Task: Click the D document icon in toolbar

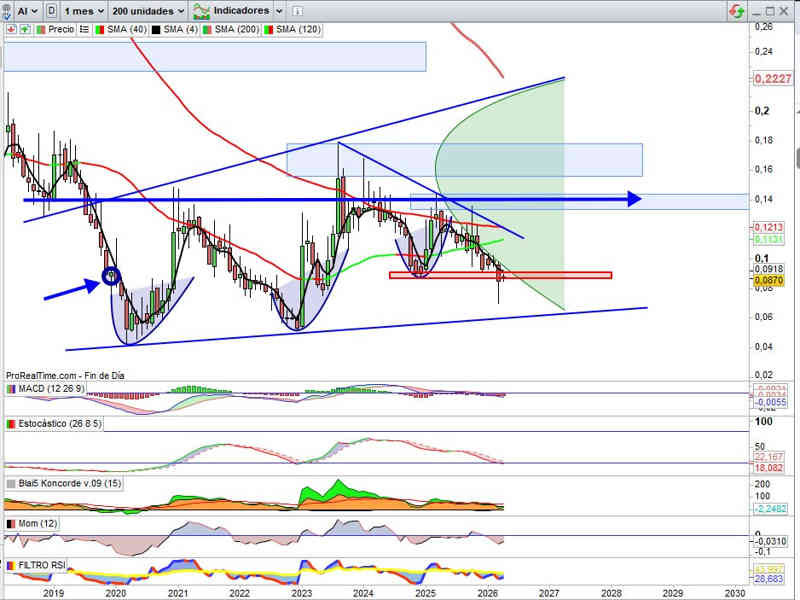Action: click(x=51, y=10)
